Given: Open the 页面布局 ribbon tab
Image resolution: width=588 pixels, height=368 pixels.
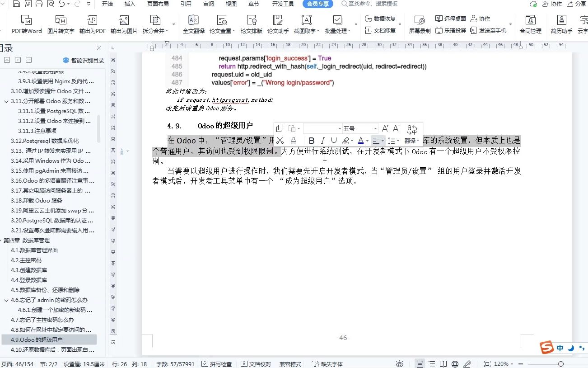Looking at the screenshot, I should (158, 4).
